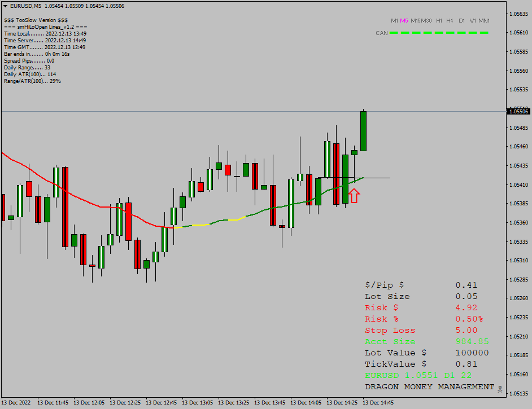Select the H1 timeframe label
The width and height of the screenshot is (532, 409).
(439, 21)
